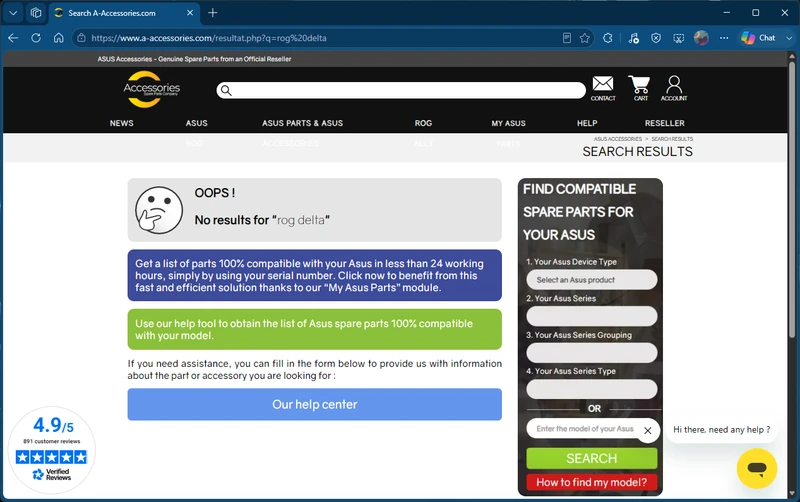Click the green help tool banner
Viewport: 800px width, 502px height.
coord(314,329)
